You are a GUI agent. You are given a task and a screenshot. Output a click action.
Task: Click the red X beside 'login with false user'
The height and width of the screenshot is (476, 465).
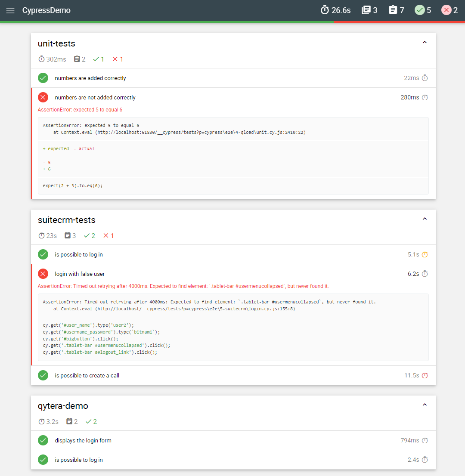pos(43,274)
